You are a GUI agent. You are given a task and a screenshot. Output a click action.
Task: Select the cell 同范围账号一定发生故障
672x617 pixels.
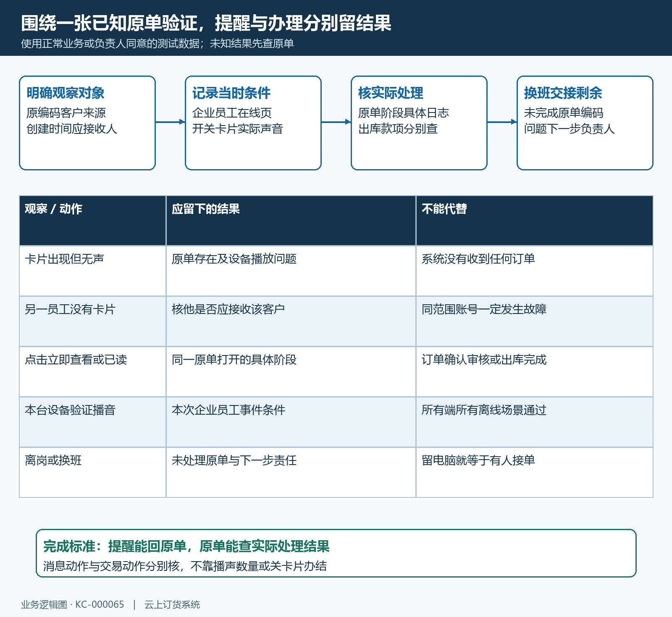point(534,321)
